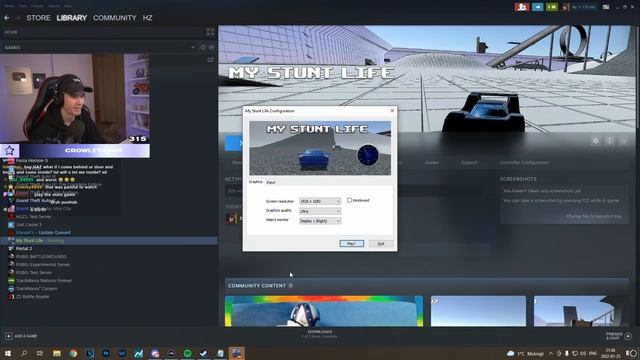Click the Quit button in configuration dialog
The image size is (640, 360).
click(x=381, y=244)
